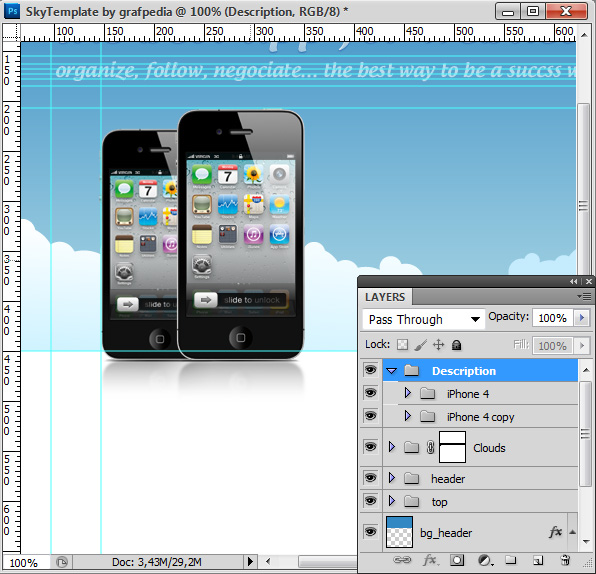596x574 pixels.
Task: Click the bg_header layer thumbnail
Action: tap(399, 532)
